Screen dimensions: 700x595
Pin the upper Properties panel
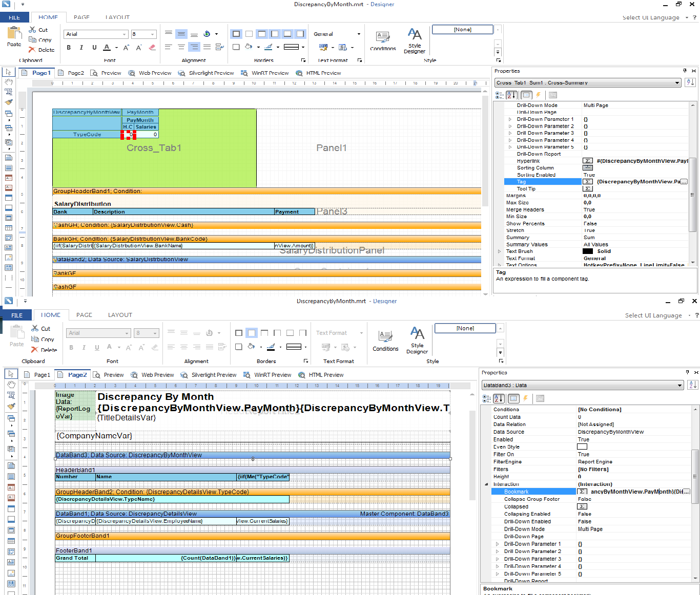[685, 71]
